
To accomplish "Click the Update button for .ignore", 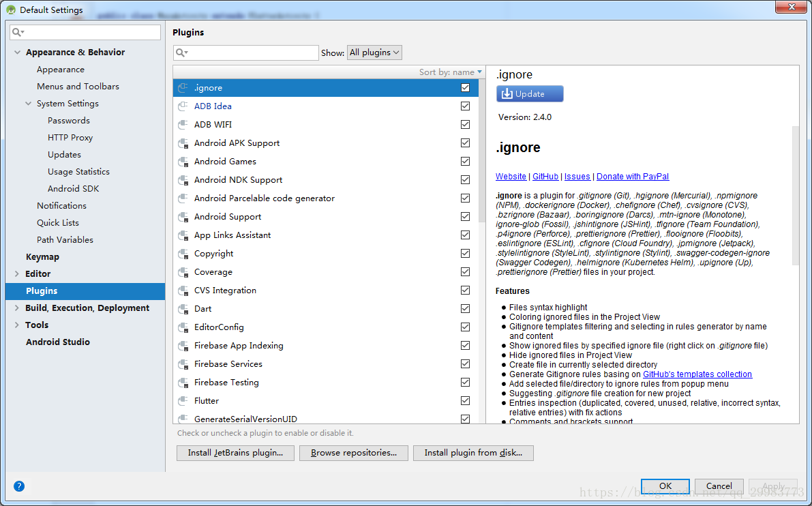I will click(x=530, y=93).
